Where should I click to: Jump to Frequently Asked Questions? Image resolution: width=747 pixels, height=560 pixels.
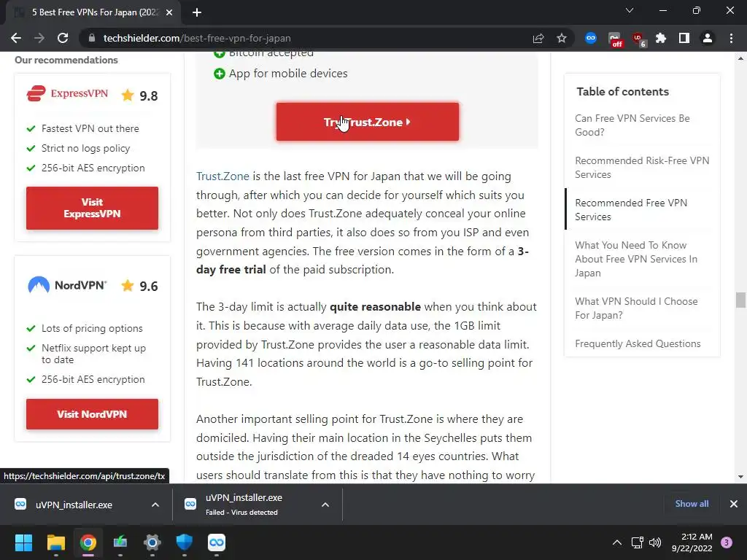tap(638, 344)
